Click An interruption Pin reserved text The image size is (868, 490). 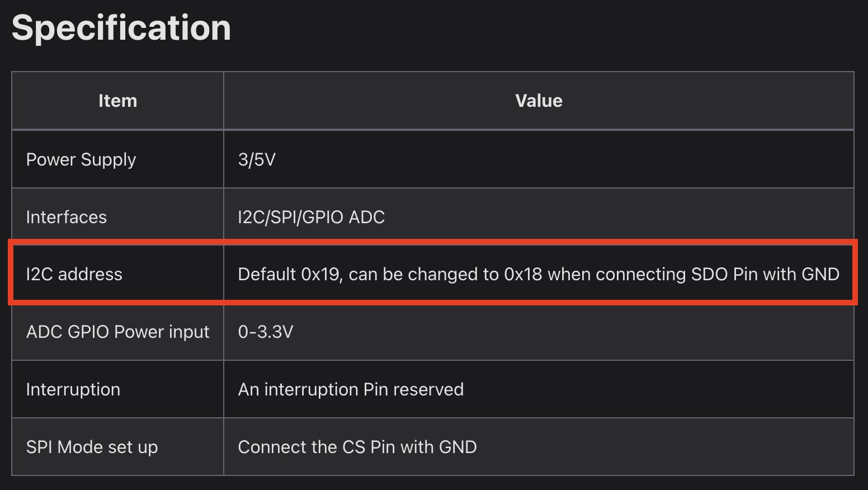coord(351,389)
